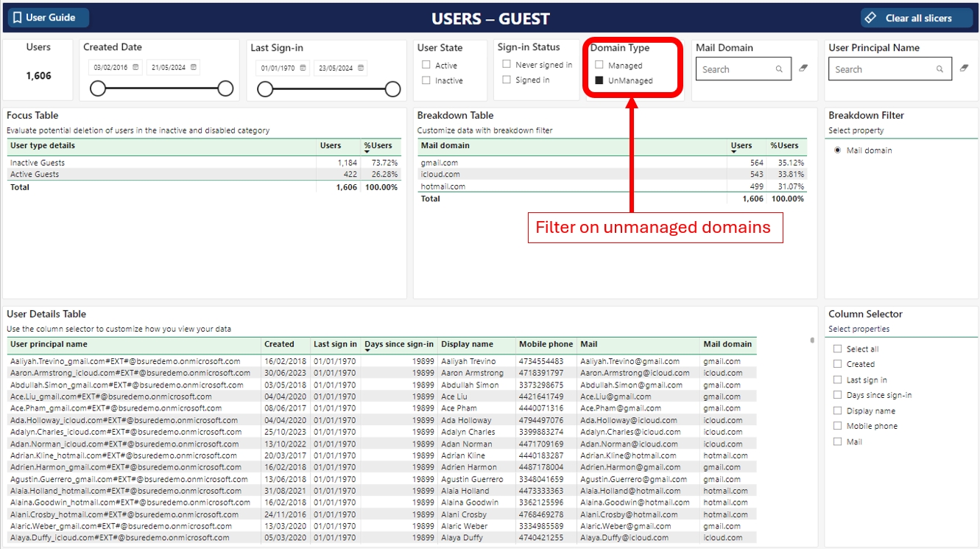This screenshot has width=980, height=549.
Task: Click the eraser icon beside User Principal Name search
Action: point(964,68)
